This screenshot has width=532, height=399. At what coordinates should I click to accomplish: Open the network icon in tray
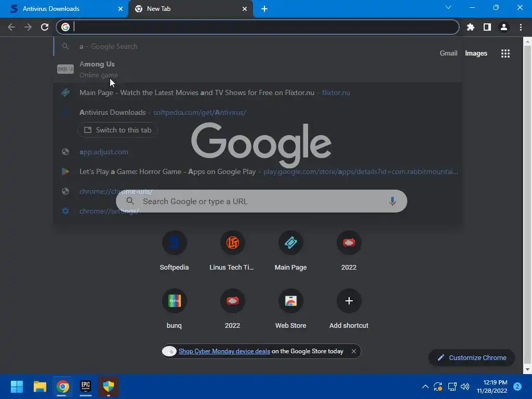coord(452,387)
